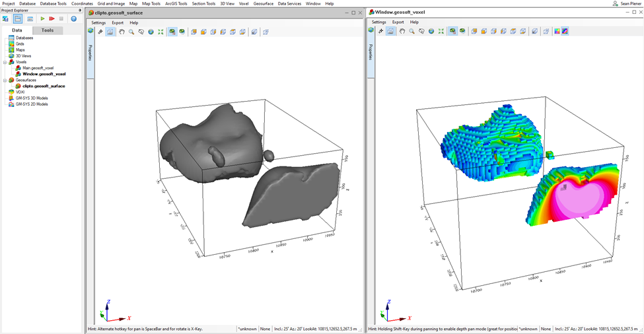644x334 pixels.
Task: Switch to the Tools tab
Action: point(48,30)
